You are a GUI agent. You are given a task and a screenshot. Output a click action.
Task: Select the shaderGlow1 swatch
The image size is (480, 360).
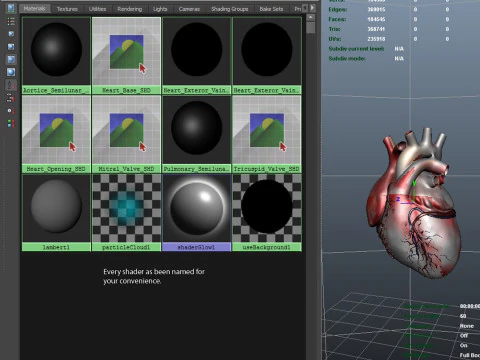(197, 212)
